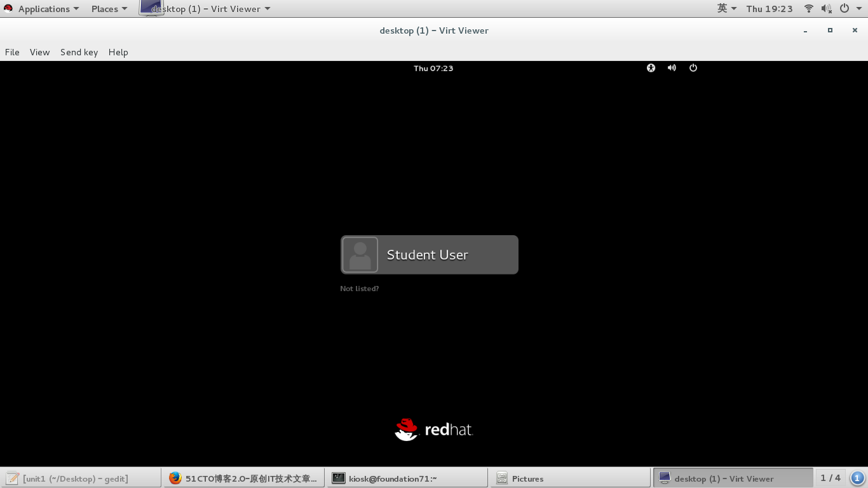Click the desktop (1) – Virt Viewer taskbar entry
868x488 pixels.
pyautogui.click(x=733, y=478)
